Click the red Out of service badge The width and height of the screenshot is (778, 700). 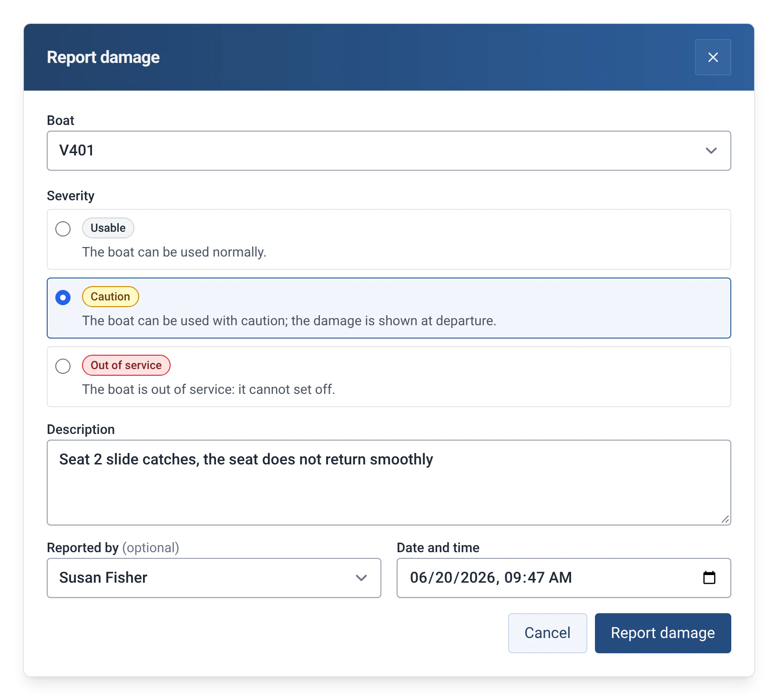tap(126, 365)
